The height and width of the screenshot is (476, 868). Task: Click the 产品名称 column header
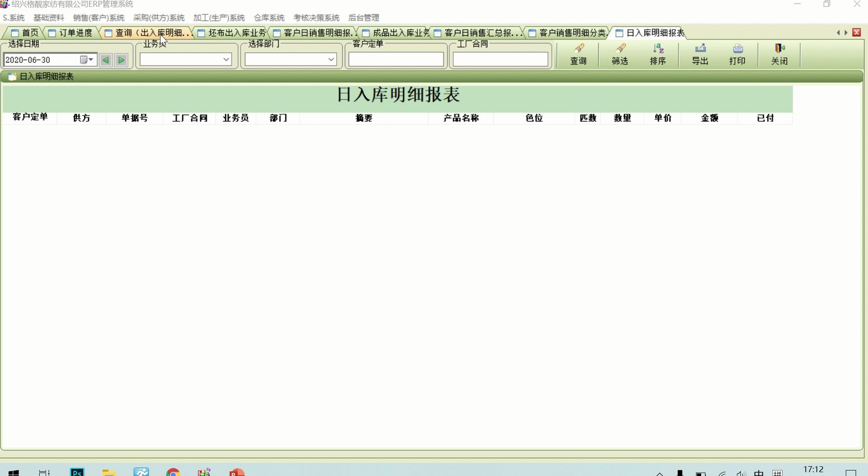coord(461,118)
